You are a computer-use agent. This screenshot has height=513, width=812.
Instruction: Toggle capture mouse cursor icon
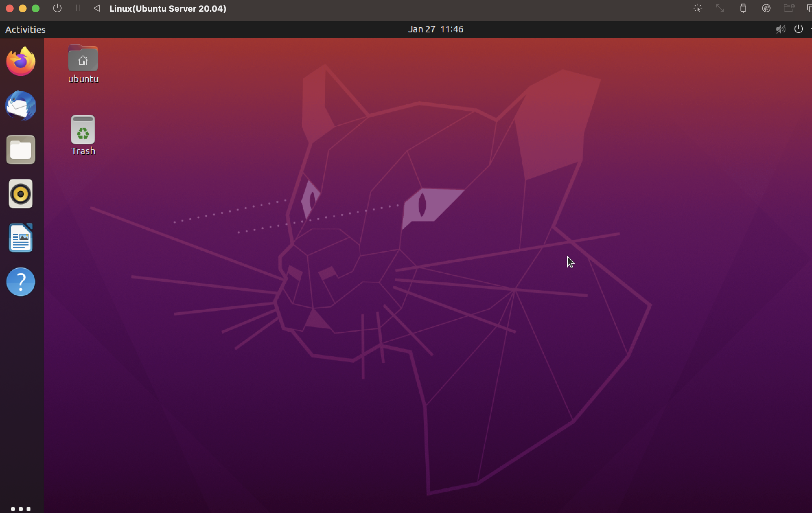698,8
